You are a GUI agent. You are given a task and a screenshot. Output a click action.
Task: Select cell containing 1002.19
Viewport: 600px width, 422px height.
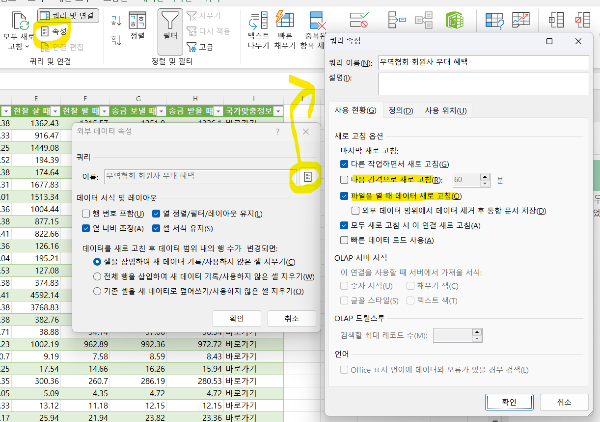point(36,344)
